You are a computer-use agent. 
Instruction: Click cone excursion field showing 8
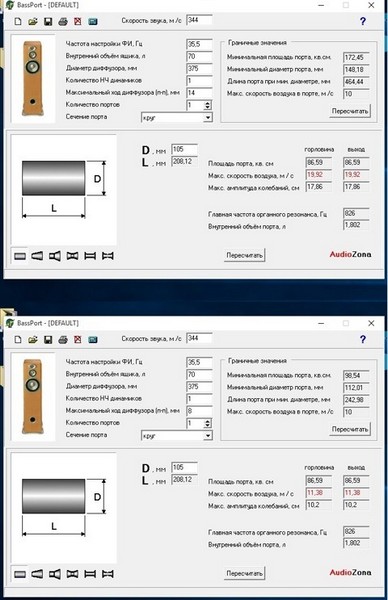tap(199, 411)
